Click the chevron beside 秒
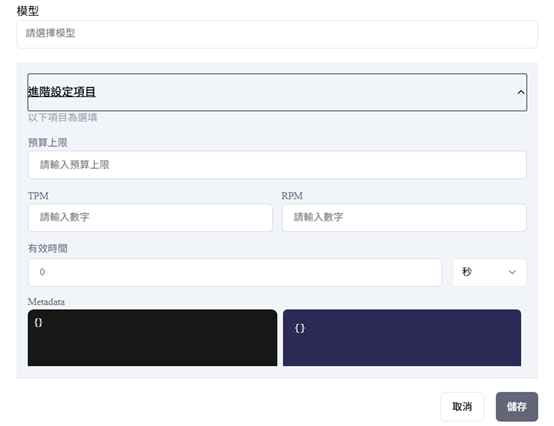 pos(512,272)
